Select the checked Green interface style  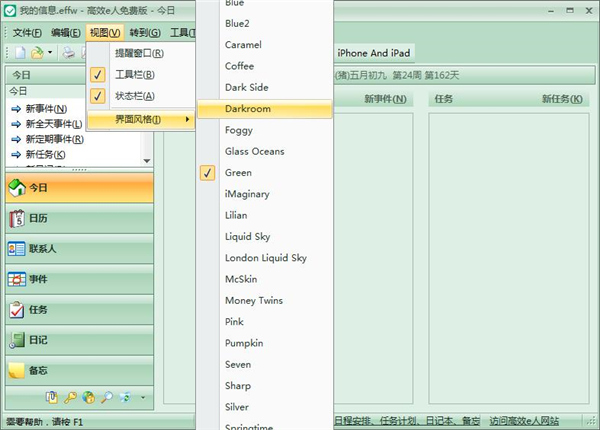238,173
